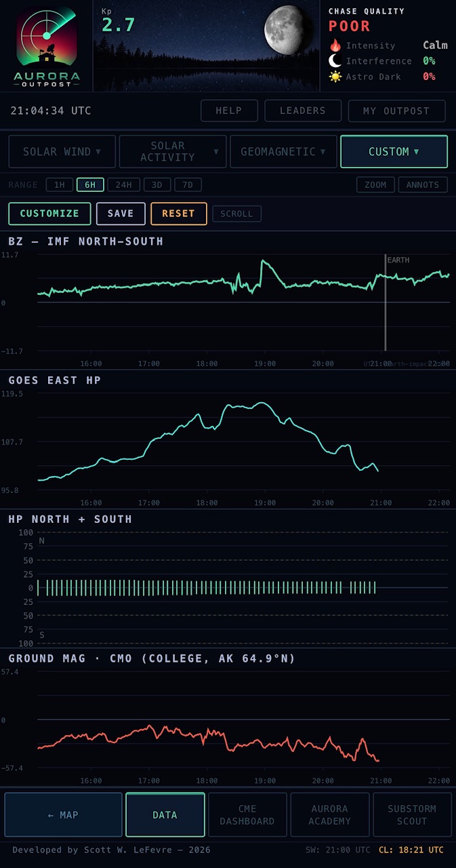This screenshot has width=456, height=868.
Task: Expand the GEOMAGNETIC dropdown
Action: (283, 151)
